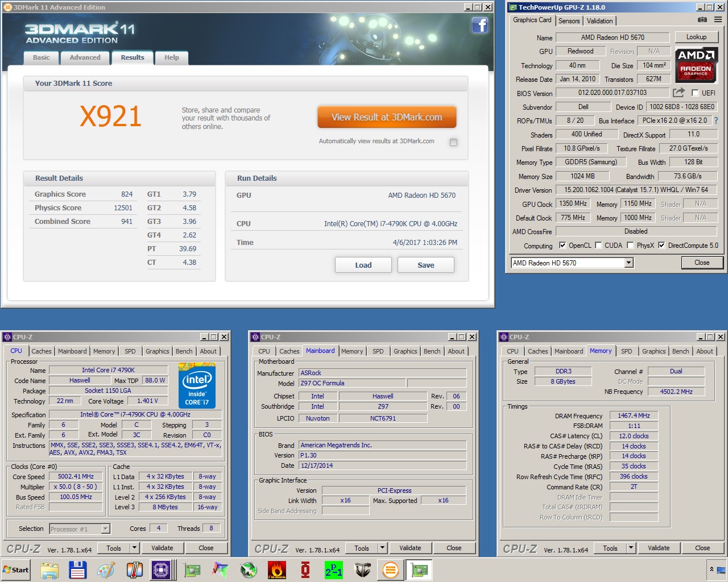The width and height of the screenshot is (728, 582).
Task: Open the Processor #1 selection dropdown
Action: [x=105, y=529]
